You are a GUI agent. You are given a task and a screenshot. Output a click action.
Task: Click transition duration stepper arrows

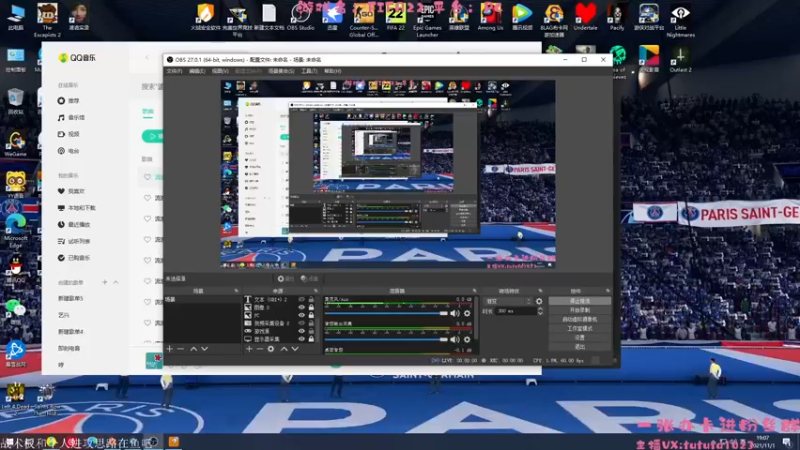tap(540, 311)
